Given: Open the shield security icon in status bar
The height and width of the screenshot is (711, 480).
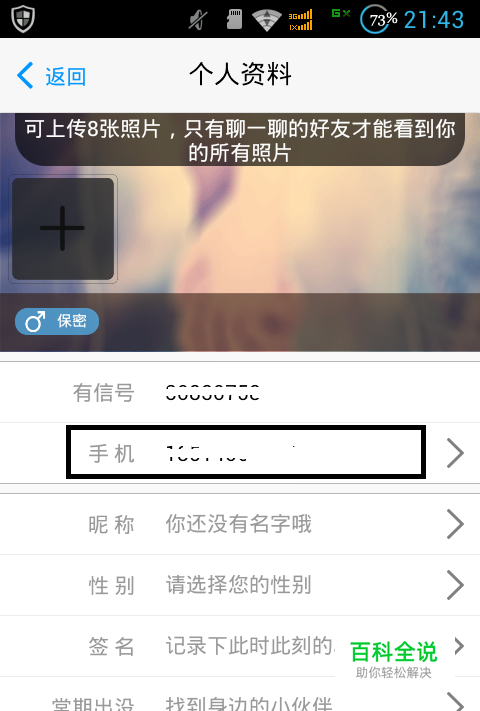Looking at the screenshot, I should coord(23,19).
